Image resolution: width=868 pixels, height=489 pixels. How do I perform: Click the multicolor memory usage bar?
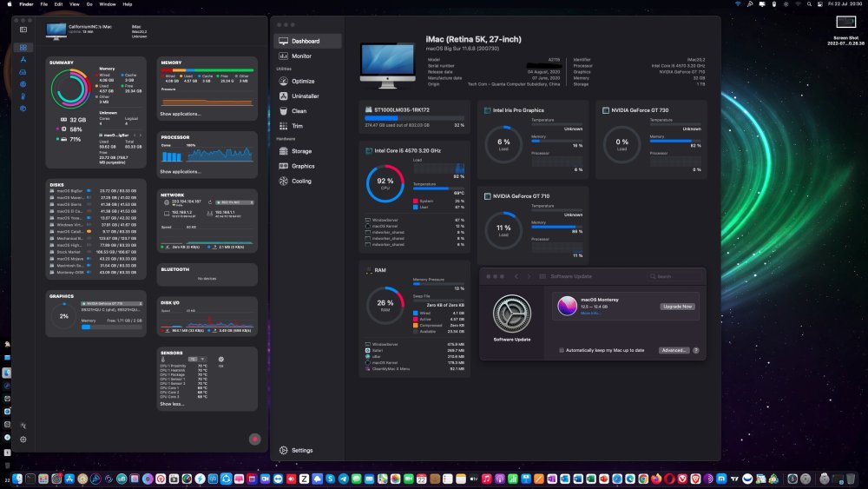[207, 70]
